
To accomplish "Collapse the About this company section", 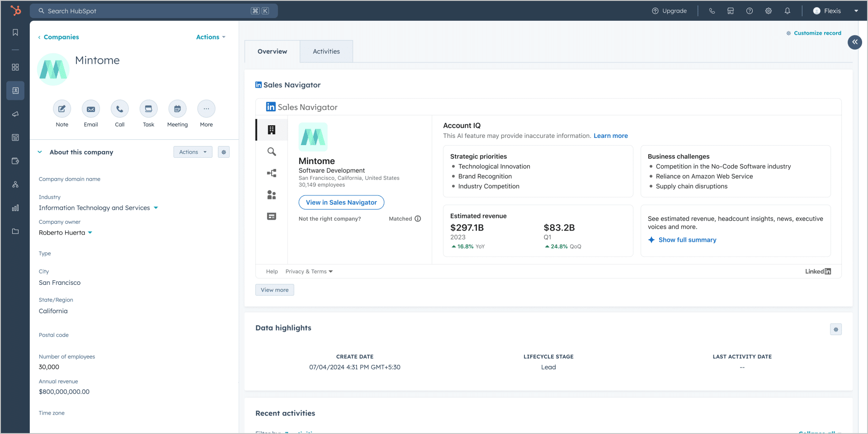I will (x=40, y=152).
